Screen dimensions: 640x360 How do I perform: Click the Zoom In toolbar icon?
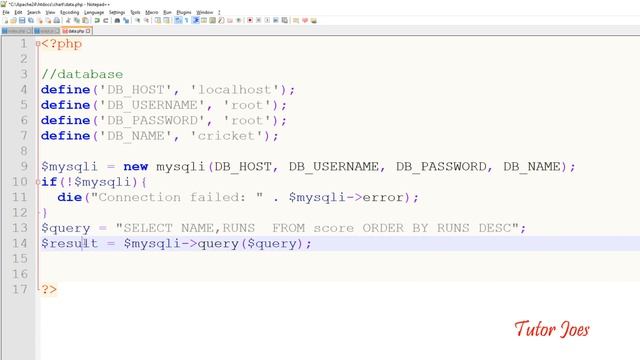[x=137, y=20]
